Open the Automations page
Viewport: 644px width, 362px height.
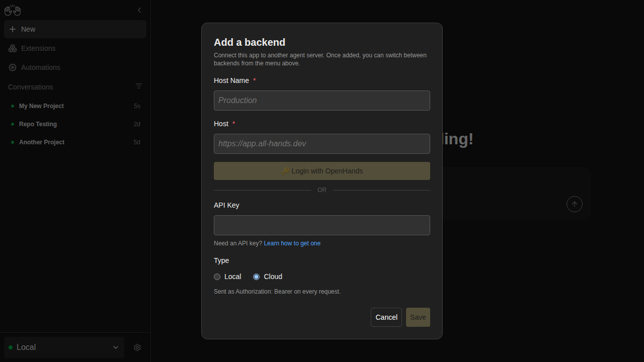coord(75,67)
